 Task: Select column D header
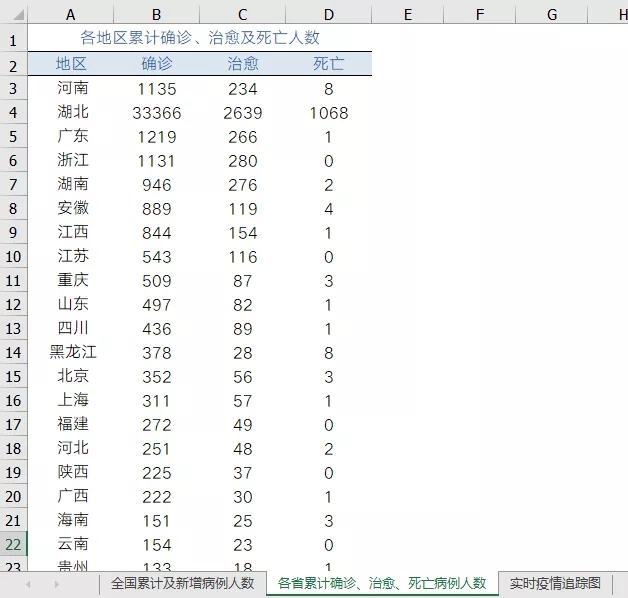point(329,14)
